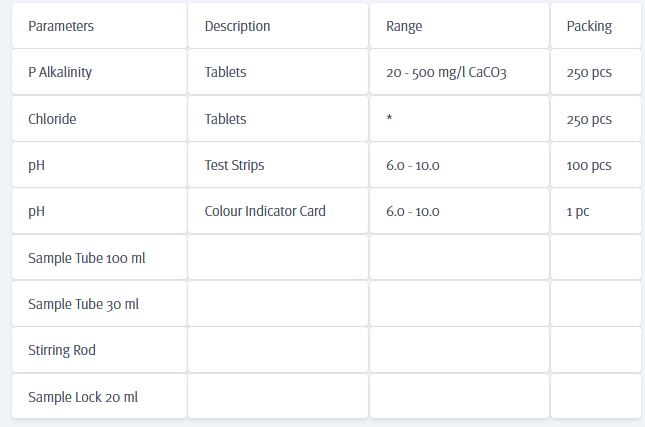Click the Colour Indicator Card cell
This screenshot has width=645, height=427.
tap(265, 211)
